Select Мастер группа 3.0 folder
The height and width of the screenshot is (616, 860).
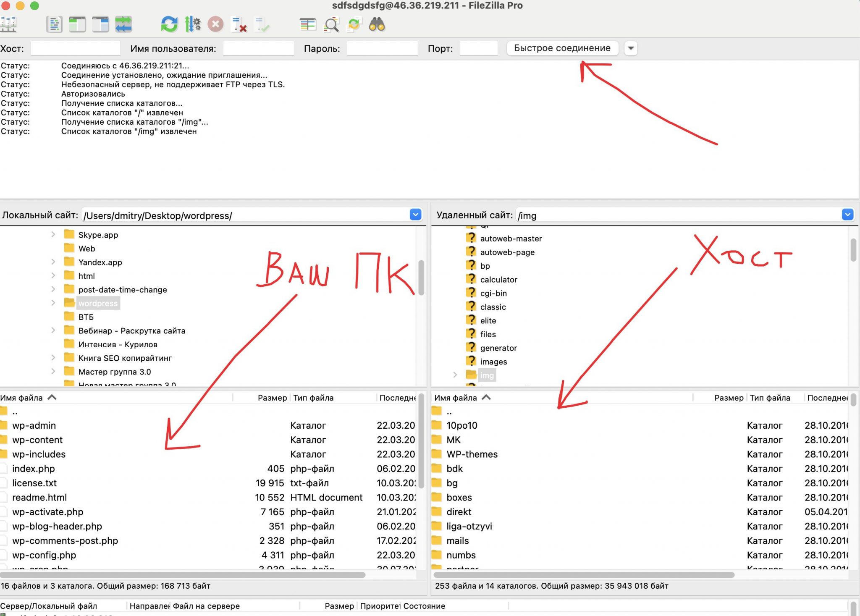(x=114, y=372)
